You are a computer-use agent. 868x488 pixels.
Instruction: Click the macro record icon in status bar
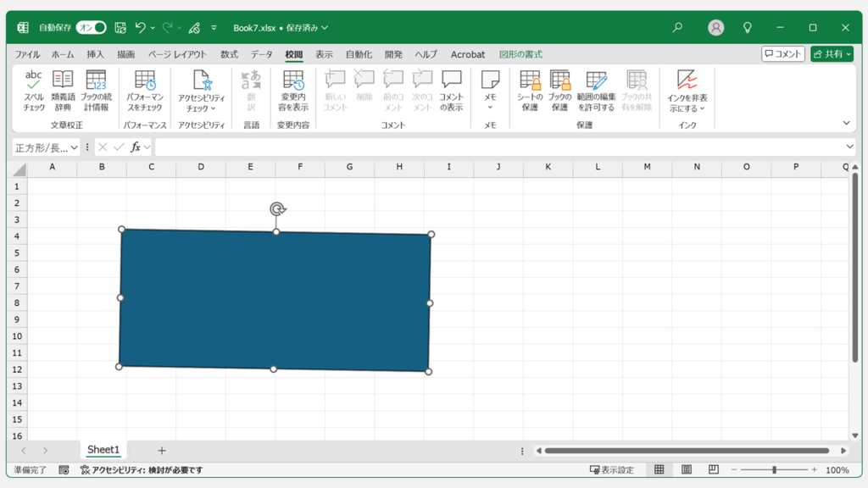(64, 469)
